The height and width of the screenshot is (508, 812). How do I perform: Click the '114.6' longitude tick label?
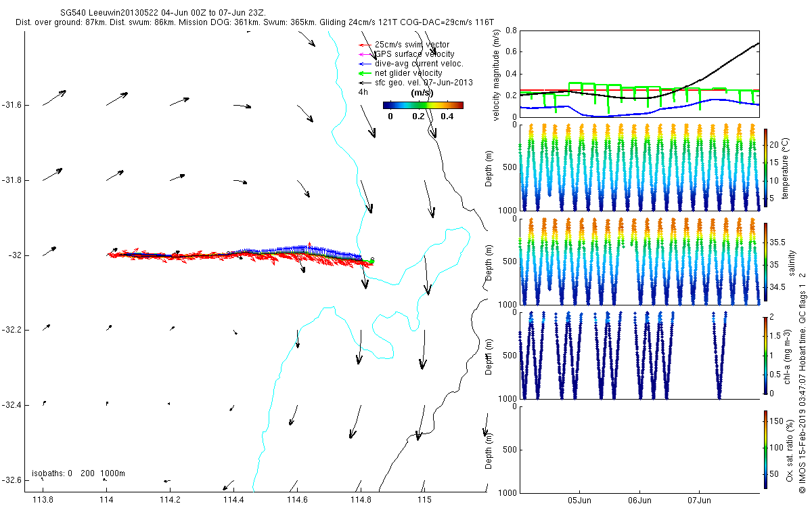[297, 501]
